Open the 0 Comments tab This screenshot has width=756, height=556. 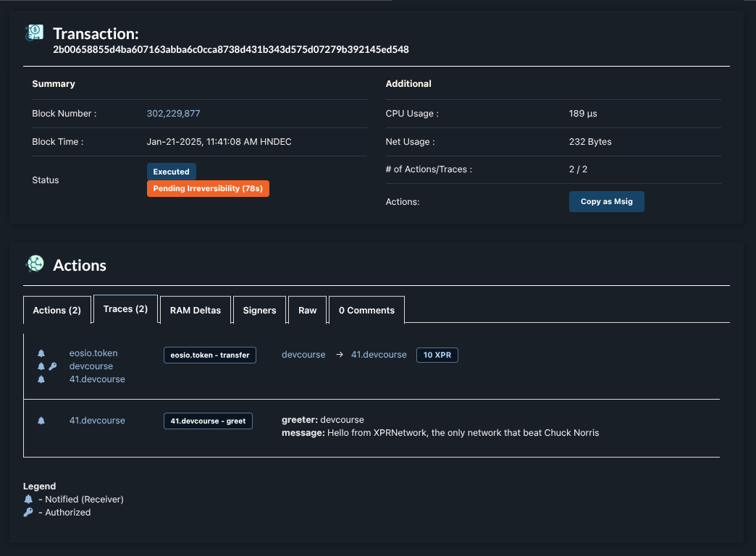click(366, 310)
